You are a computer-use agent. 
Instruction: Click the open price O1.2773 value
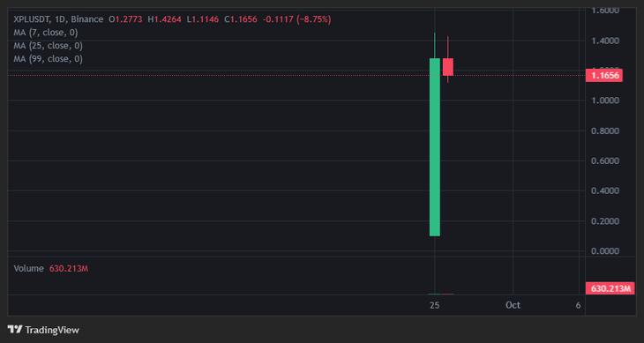coord(125,19)
